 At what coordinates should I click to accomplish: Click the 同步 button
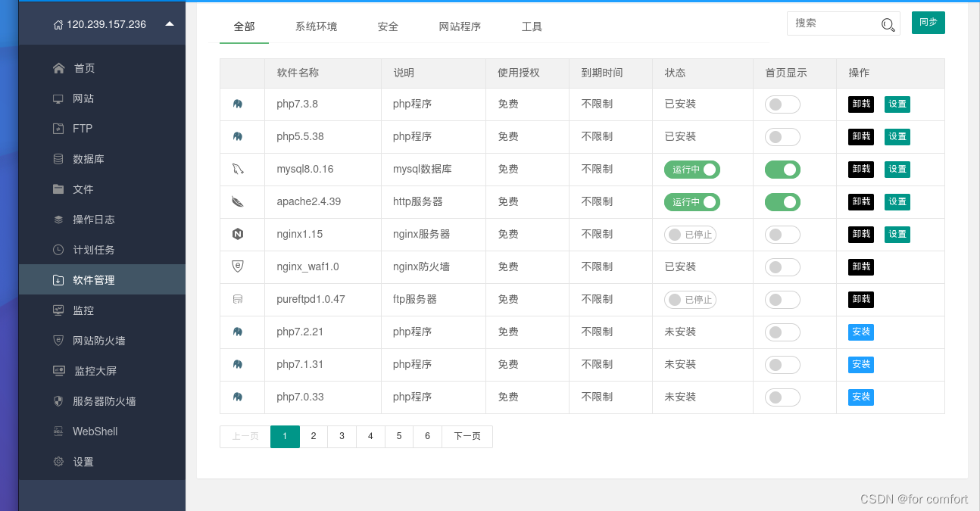929,23
